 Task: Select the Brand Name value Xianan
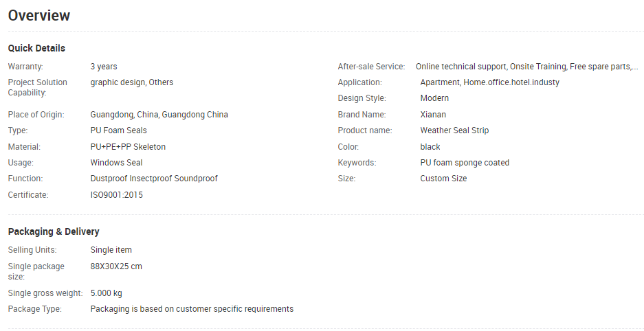(433, 115)
